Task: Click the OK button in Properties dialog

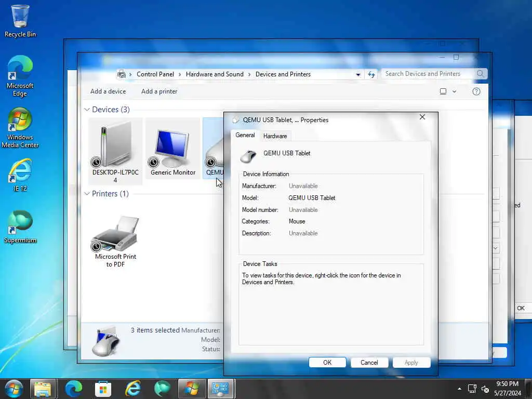Action: pyautogui.click(x=327, y=362)
